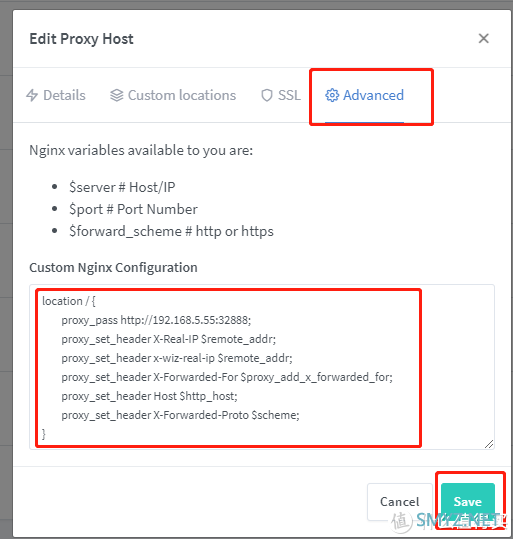Go to the SSL tab

[x=281, y=95]
